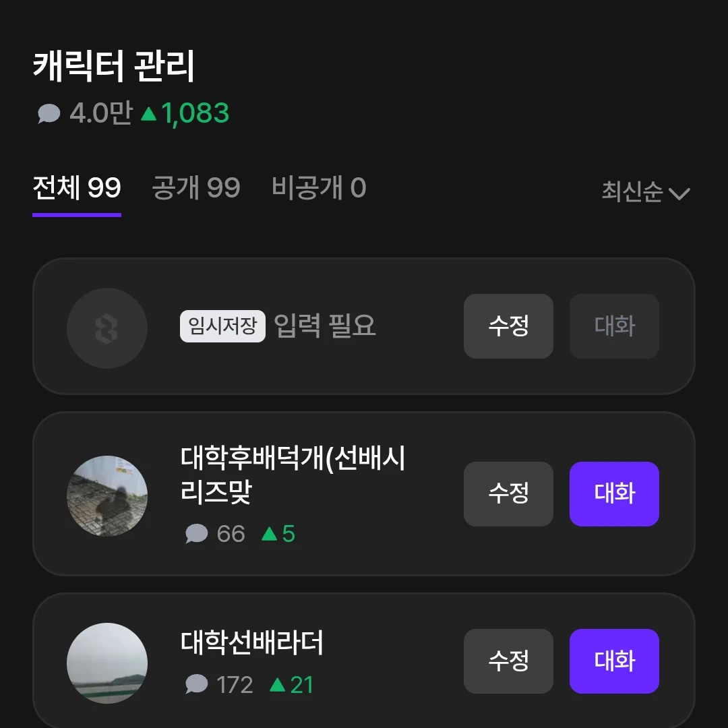Click the green triangle next to 5

[270, 535]
